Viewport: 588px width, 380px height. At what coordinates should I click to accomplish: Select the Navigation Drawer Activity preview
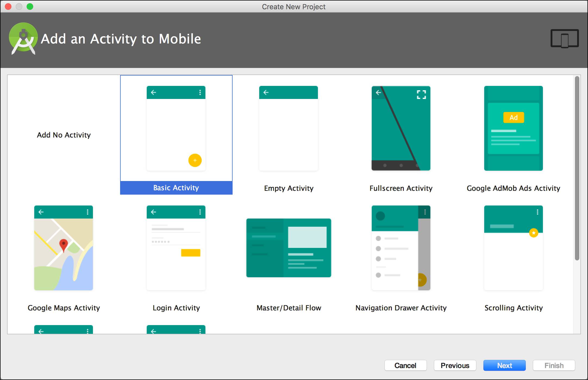point(401,248)
